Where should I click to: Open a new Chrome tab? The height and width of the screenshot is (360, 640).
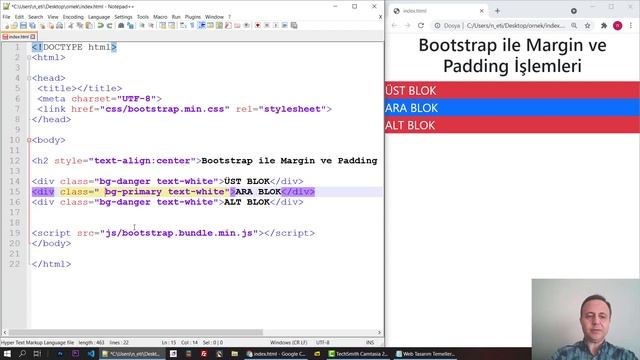tap(497, 11)
